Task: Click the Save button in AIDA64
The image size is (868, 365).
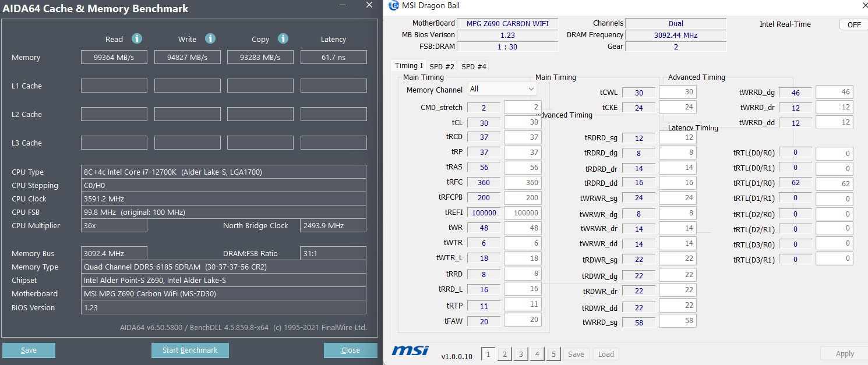Action: [29, 350]
